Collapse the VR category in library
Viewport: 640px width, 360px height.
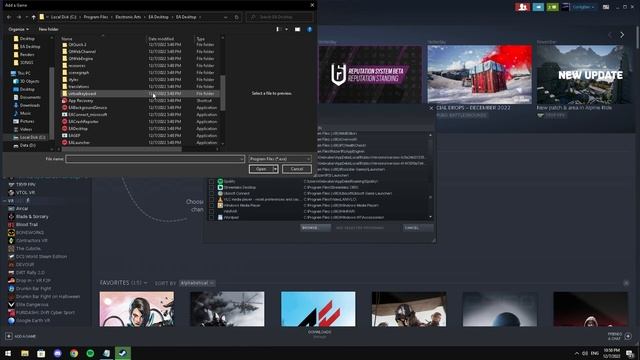pos(5,201)
